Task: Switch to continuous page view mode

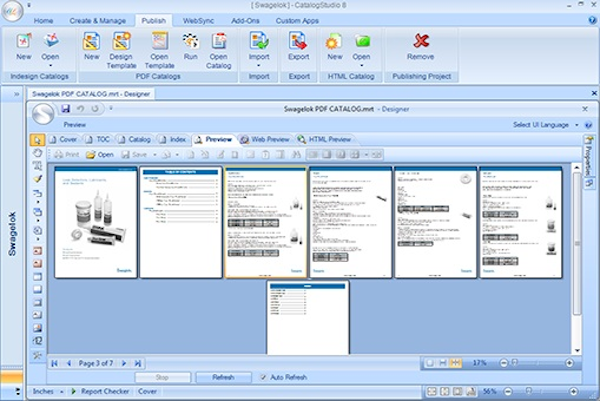Action: (x=443, y=363)
